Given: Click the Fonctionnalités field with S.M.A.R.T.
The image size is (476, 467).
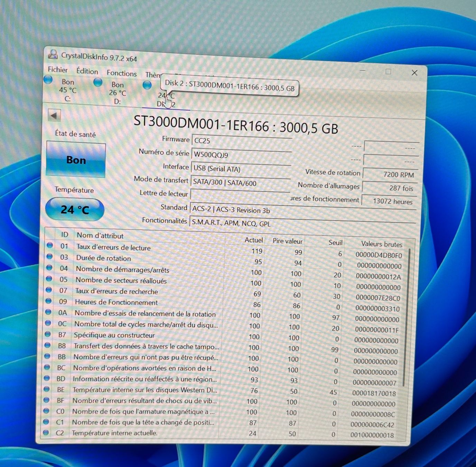Looking at the screenshot, I should pos(302,225).
